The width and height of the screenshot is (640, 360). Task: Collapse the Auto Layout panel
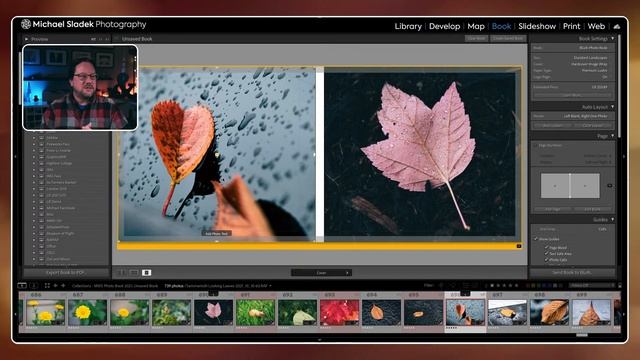point(612,107)
